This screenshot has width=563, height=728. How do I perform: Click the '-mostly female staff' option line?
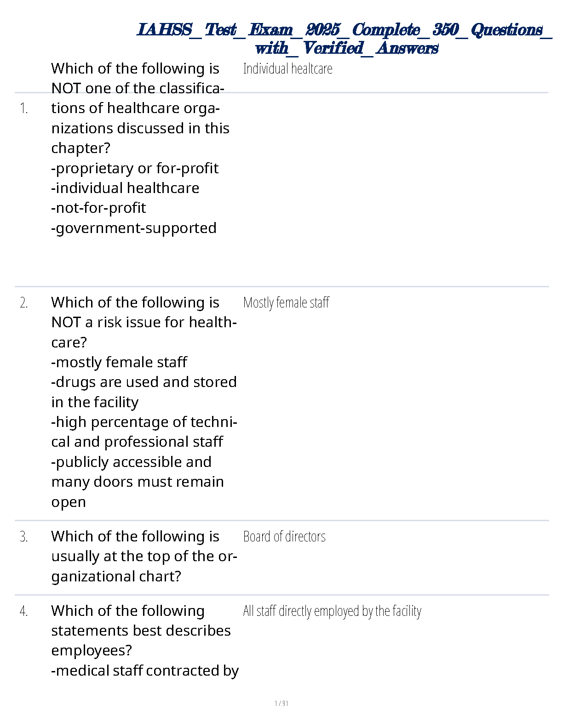coord(119,362)
